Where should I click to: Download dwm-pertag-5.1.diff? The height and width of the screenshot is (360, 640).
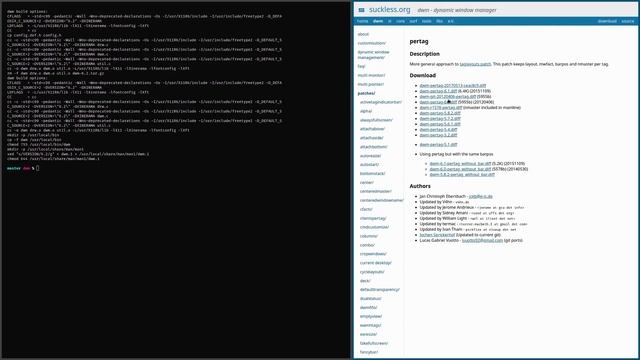click(x=438, y=144)
